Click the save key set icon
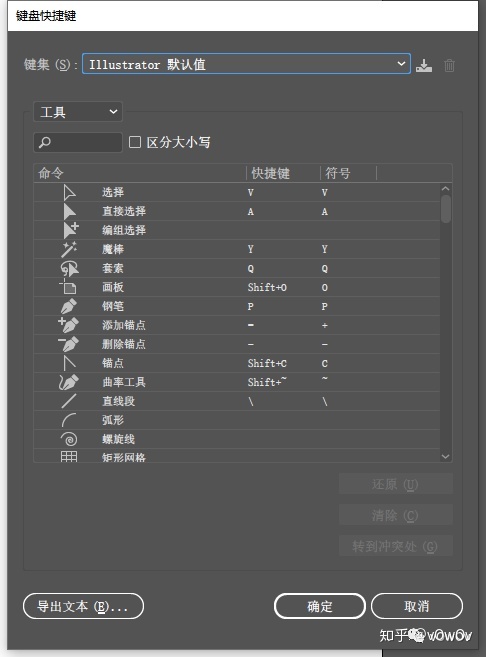 [x=424, y=65]
